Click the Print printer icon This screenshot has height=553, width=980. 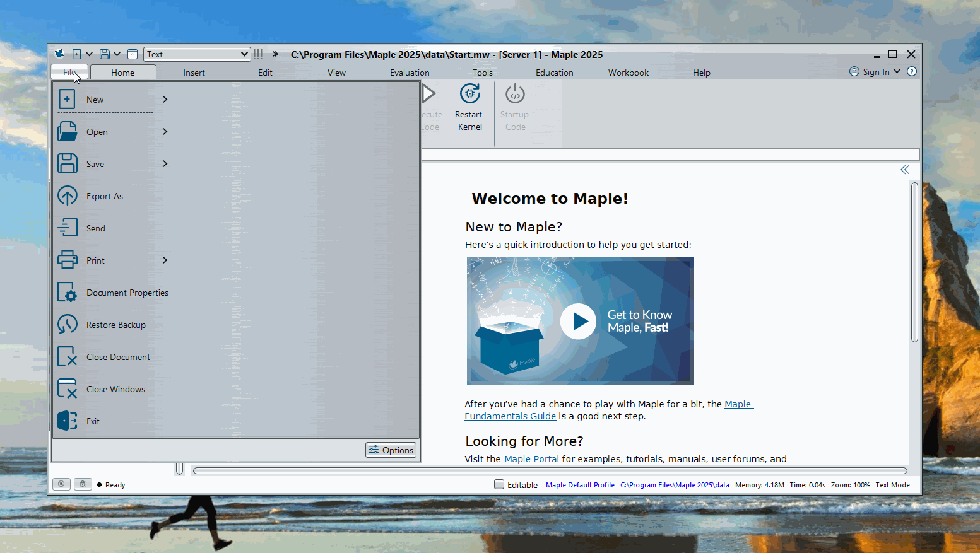(x=67, y=260)
